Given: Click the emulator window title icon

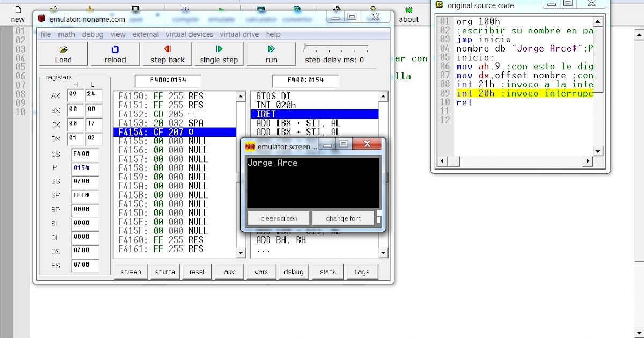Looking at the screenshot, I should coord(41,19).
